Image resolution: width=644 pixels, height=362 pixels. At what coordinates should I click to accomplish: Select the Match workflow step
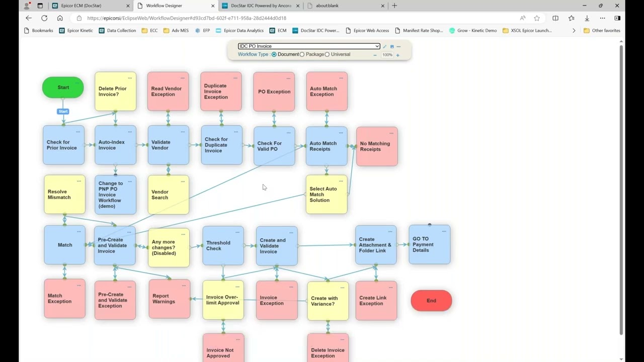coord(64,245)
